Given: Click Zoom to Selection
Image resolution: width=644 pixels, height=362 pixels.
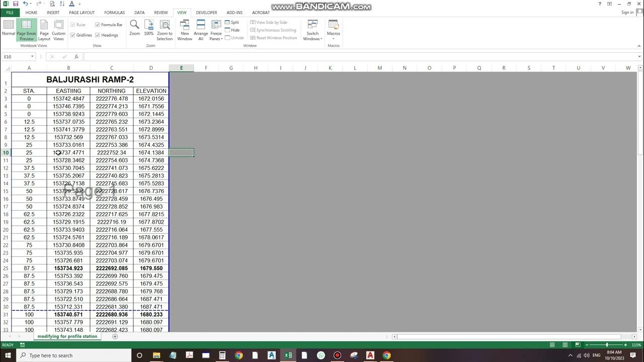Looking at the screenshot, I should (x=165, y=30).
